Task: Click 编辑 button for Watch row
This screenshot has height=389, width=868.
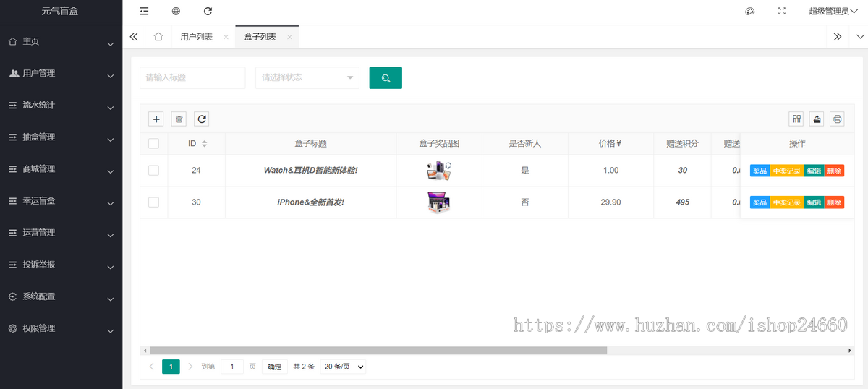Action: click(x=814, y=171)
